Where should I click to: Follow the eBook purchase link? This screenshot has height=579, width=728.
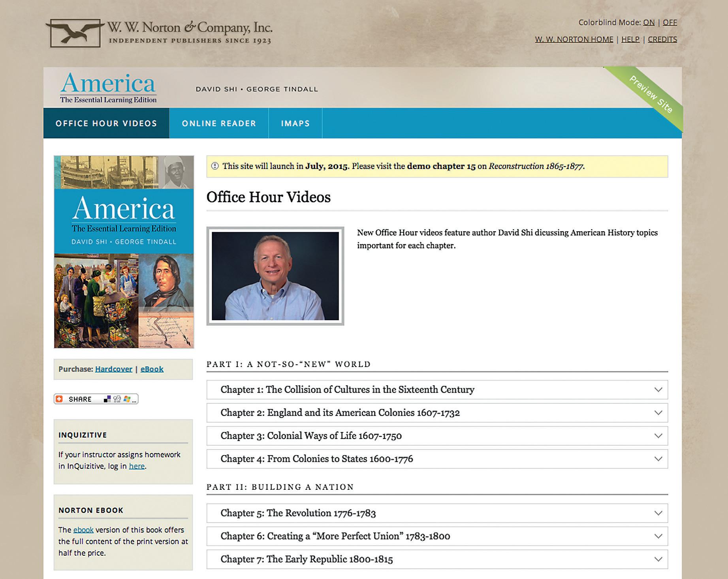[x=152, y=369]
